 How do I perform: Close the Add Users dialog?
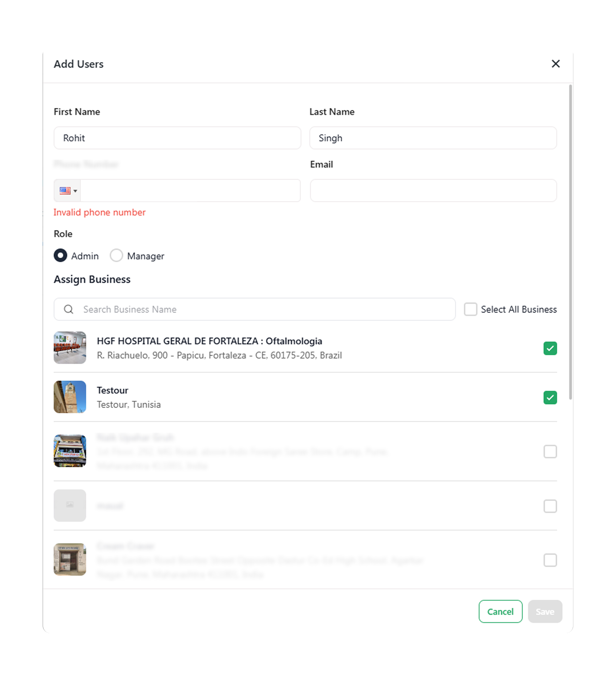(555, 64)
